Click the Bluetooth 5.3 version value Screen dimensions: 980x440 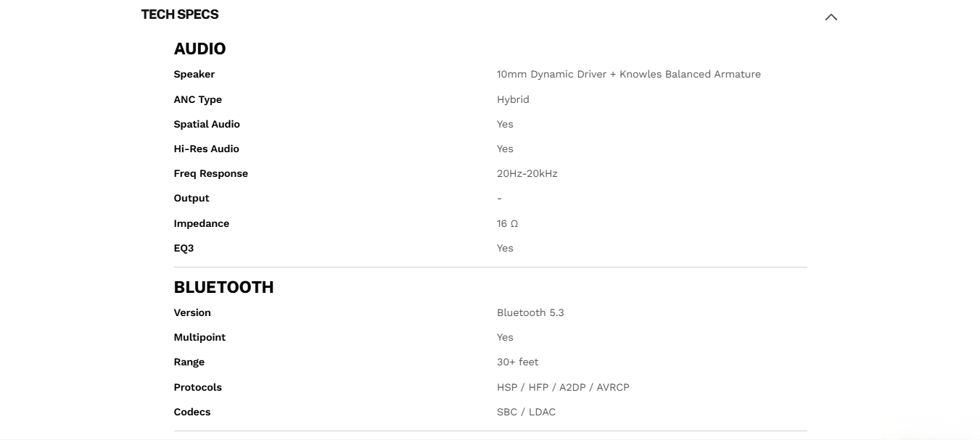point(530,312)
